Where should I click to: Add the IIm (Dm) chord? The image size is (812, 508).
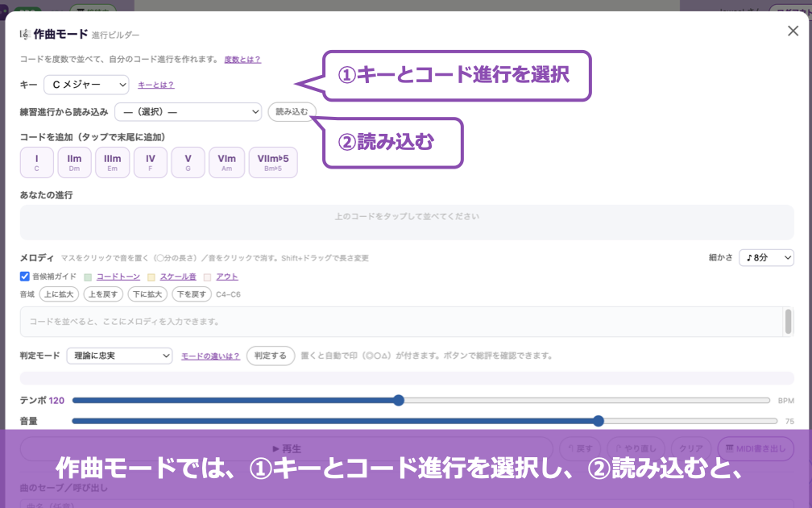click(75, 163)
